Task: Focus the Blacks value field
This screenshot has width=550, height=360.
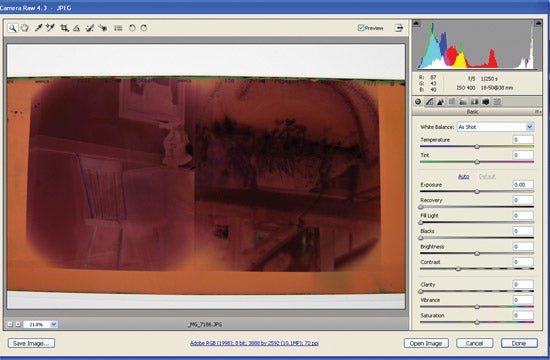Action: click(x=523, y=231)
